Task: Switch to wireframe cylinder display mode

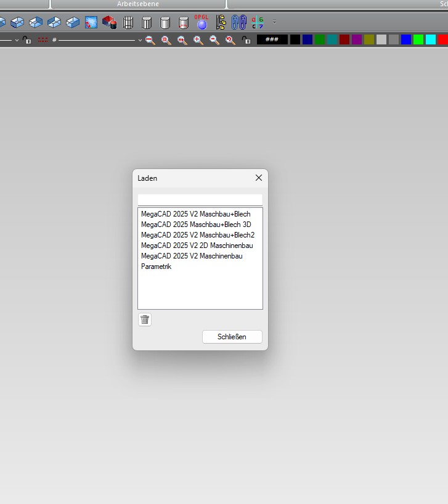Action: click(x=128, y=22)
